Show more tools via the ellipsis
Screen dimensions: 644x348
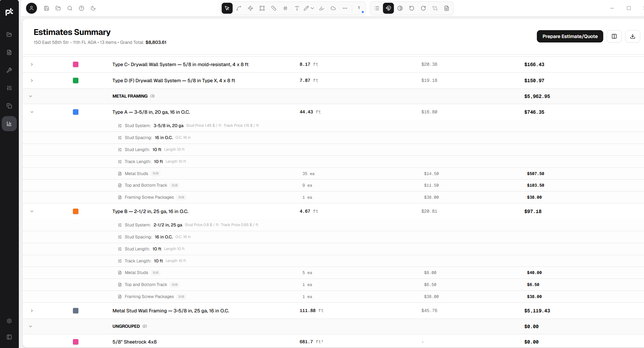click(345, 8)
